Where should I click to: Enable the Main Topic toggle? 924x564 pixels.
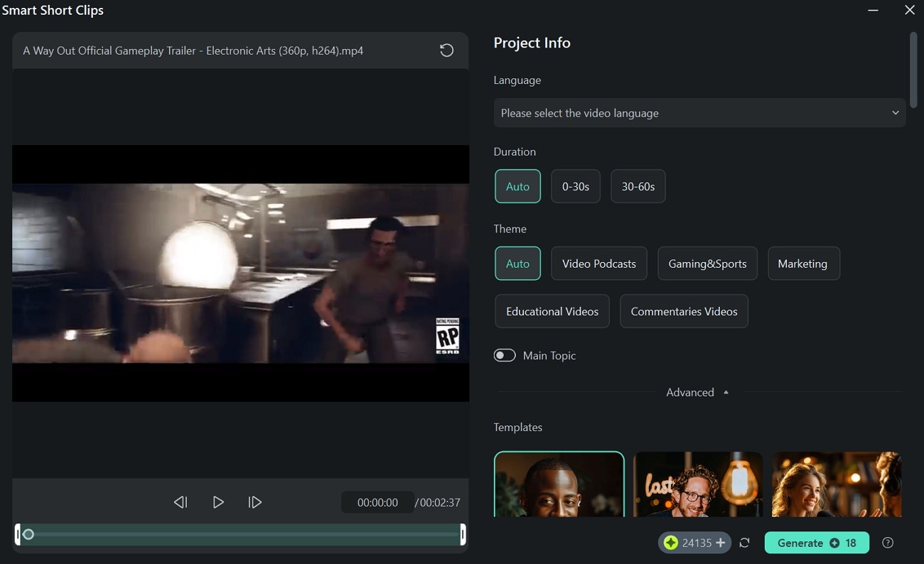point(505,354)
